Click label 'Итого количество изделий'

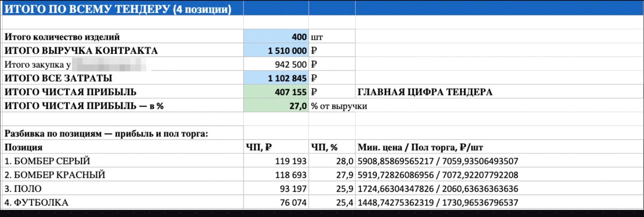tap(62, 37)
